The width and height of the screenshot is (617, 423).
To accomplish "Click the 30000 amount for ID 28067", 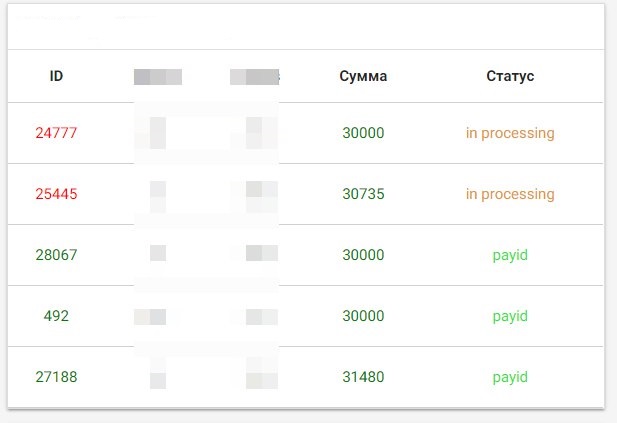I will [x=363, y=255].
